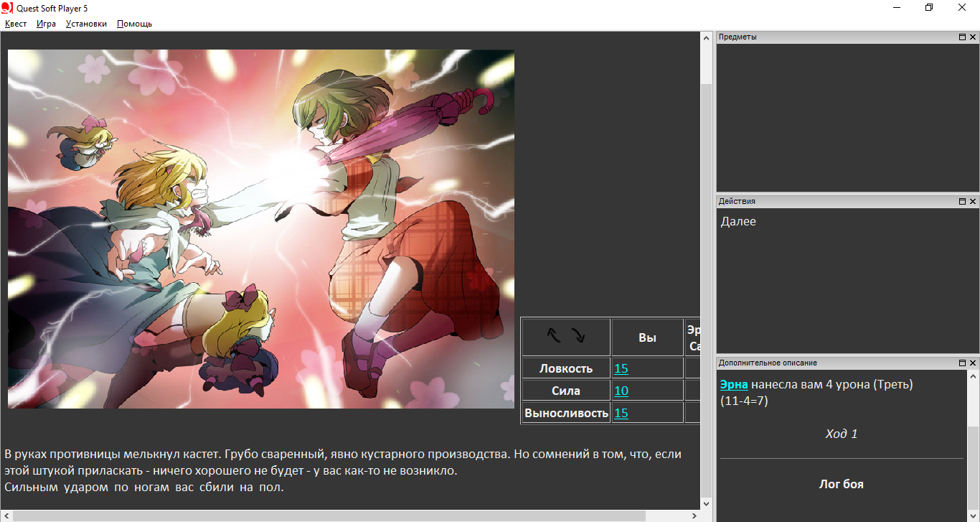
Task: Maximize the Действия panel
Action: [962, 202]
